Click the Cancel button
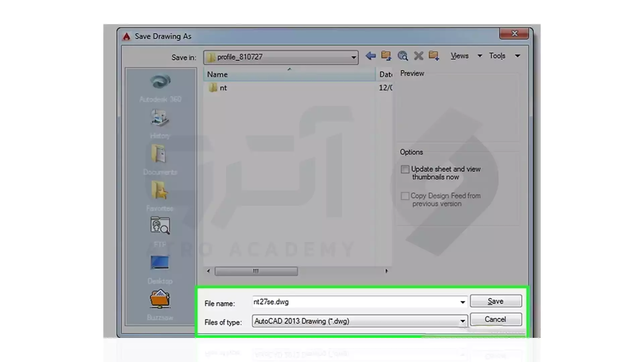 coord(496,319)
